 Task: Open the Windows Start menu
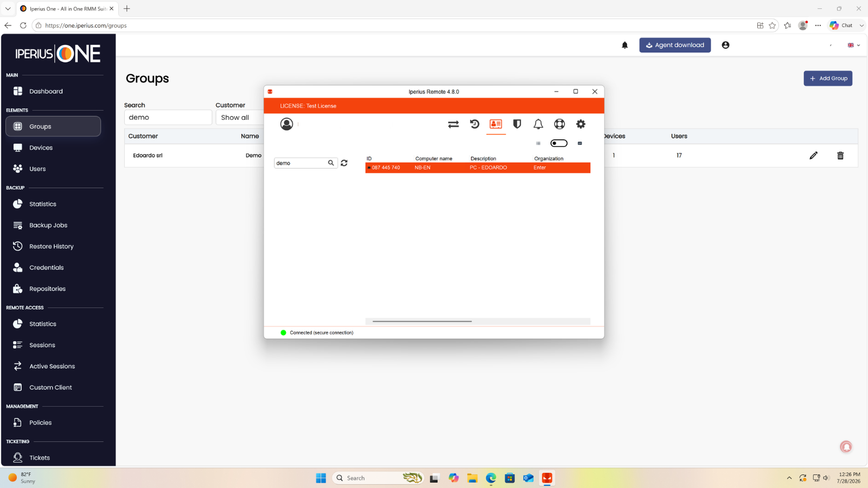pos(321,478)
